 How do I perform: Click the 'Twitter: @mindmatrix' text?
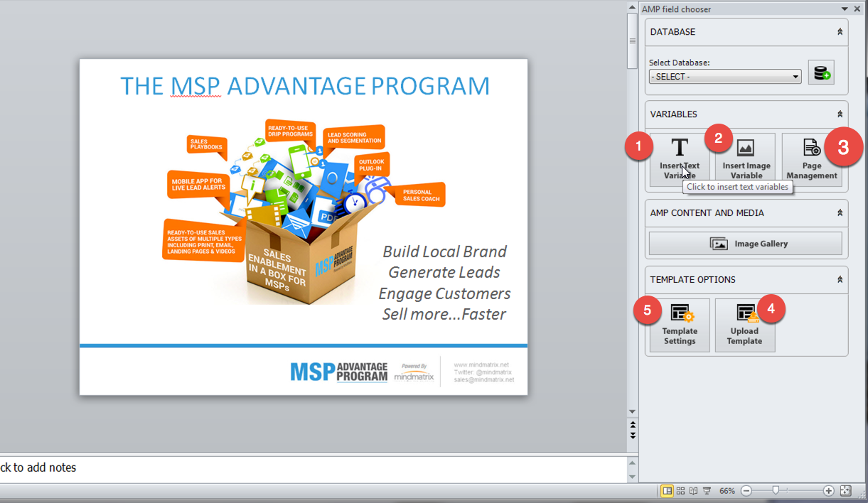point(483,372)
